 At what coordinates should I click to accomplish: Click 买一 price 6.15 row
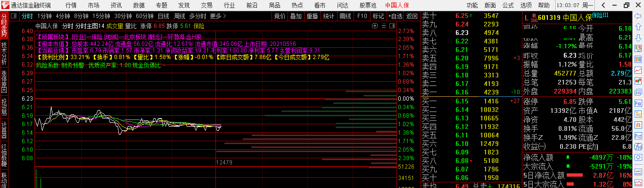(x=471, y=101)
